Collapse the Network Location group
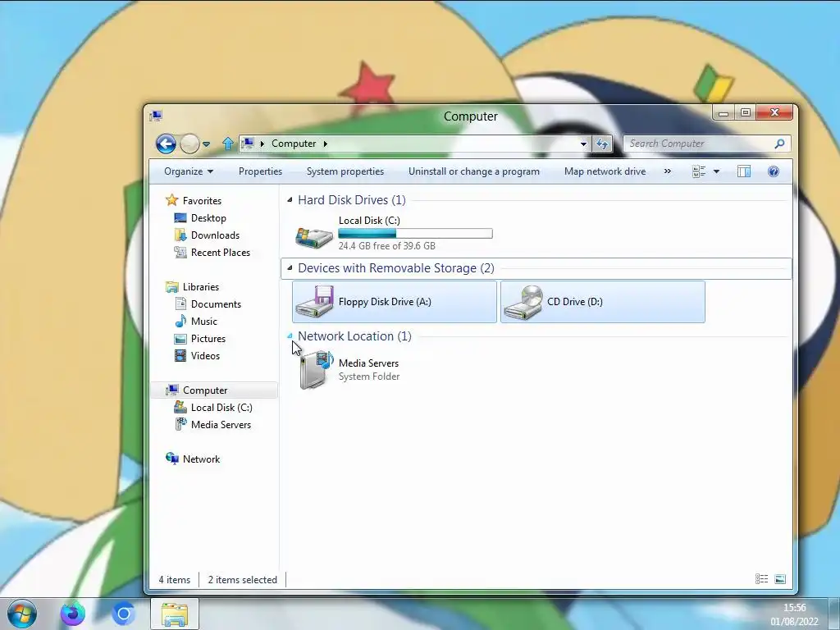840x630 pixels. point(290,336)
